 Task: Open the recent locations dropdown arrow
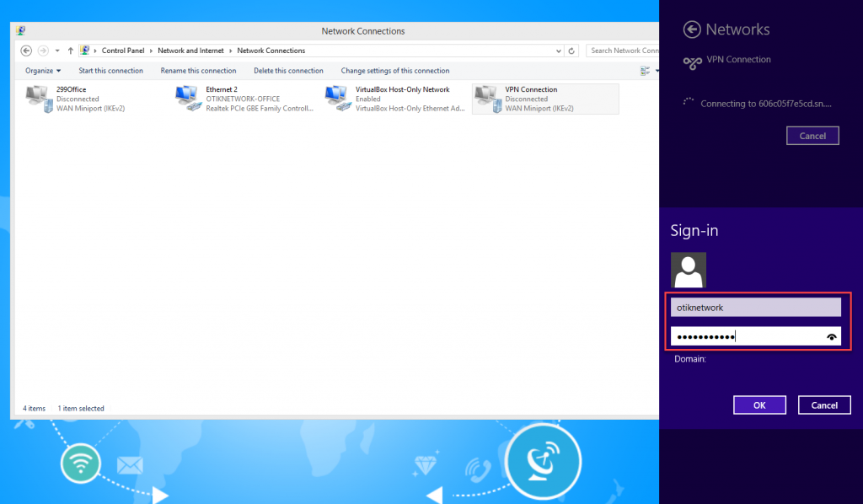pyautogui.click(x=57, y=51)
